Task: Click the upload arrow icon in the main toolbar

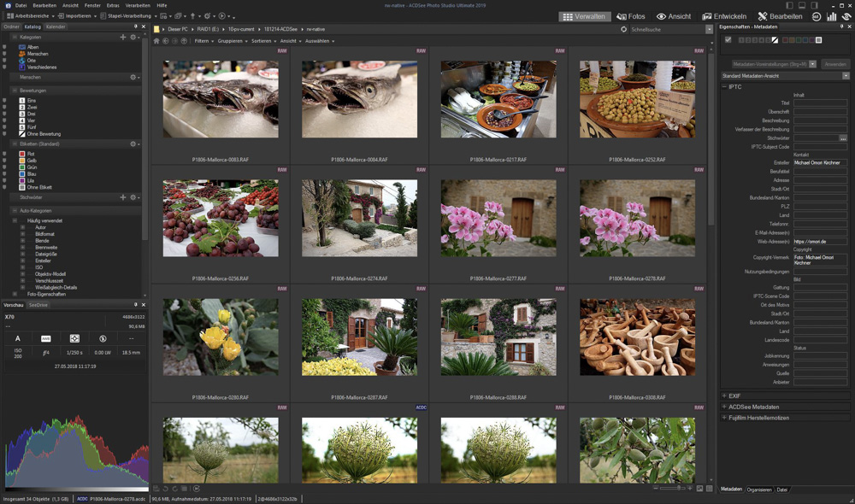Action: (192, 16)
